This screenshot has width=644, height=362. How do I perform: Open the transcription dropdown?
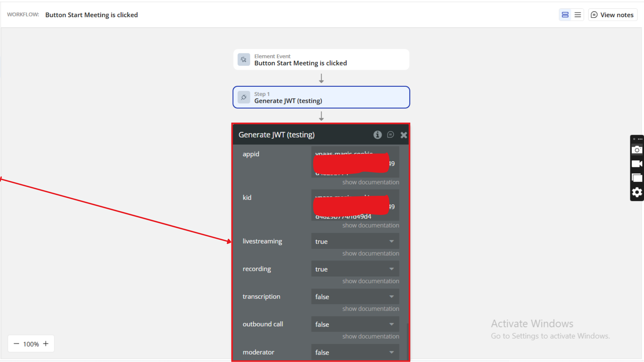[355, 297]
